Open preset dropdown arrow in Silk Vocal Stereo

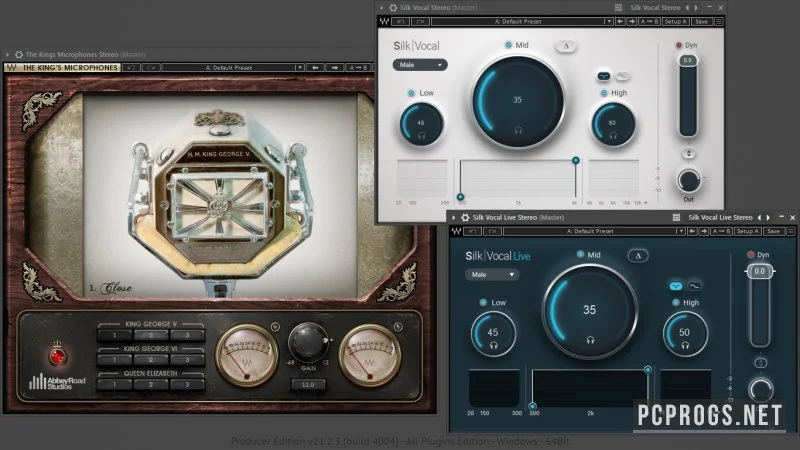point(607,21)
